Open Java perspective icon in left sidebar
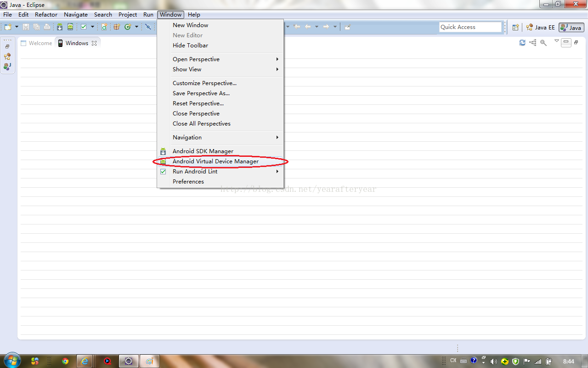 point(7,67)
